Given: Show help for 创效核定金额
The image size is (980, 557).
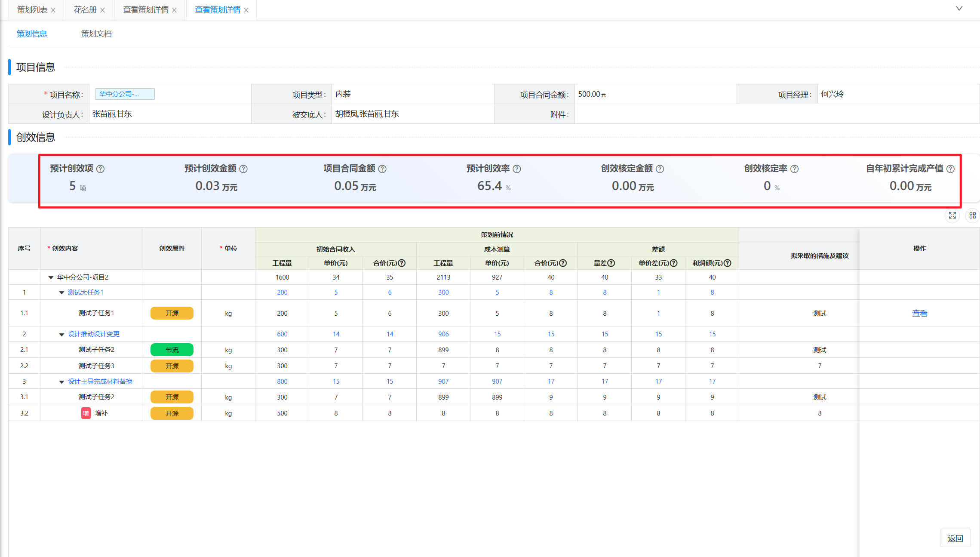Looking at the screenshot, I should (660, 169).
